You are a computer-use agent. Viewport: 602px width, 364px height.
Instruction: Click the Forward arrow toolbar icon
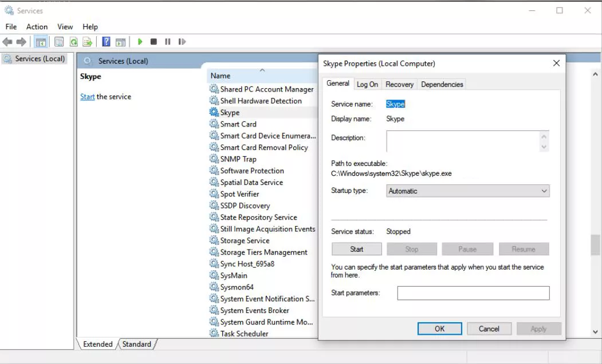point(22,42)
